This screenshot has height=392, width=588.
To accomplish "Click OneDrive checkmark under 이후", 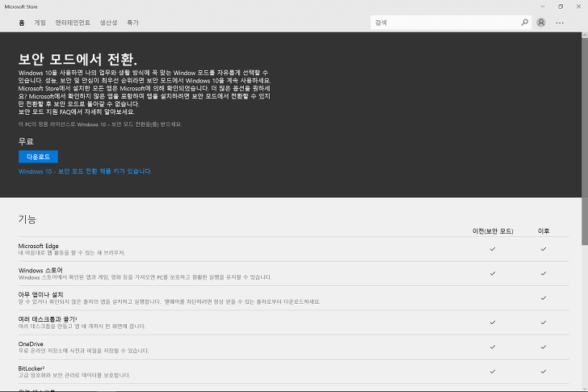I will point(544,347).
